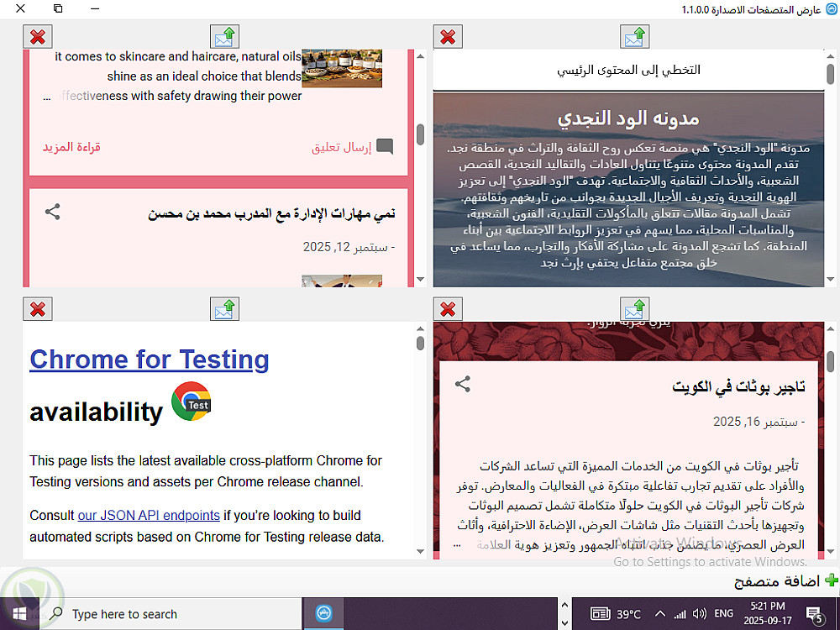Viewport: 840px width, 630px height.
Task: Open the Windows Start menu
Action: [19, 614]
